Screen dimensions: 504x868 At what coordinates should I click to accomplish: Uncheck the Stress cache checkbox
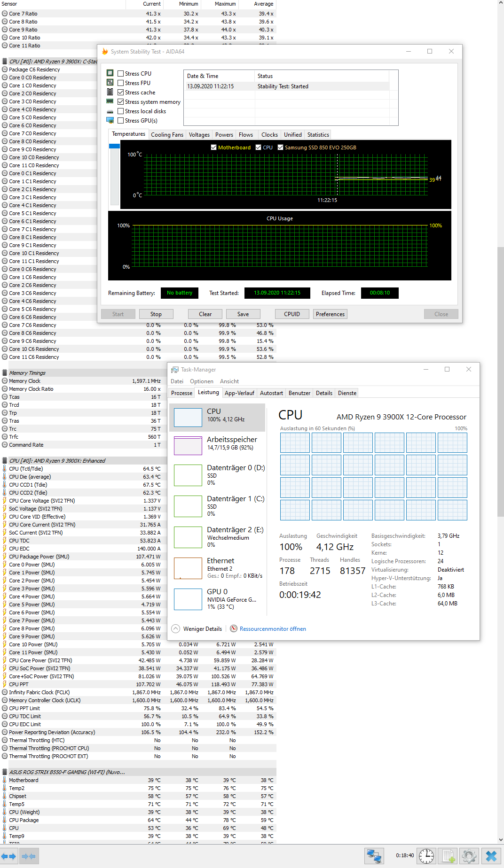pos(121,92)
